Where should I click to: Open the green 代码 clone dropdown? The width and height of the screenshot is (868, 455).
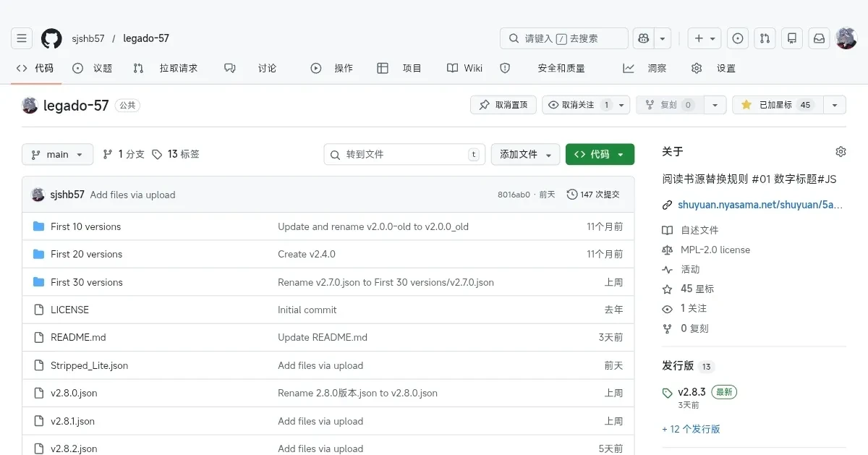coord(600,154)
